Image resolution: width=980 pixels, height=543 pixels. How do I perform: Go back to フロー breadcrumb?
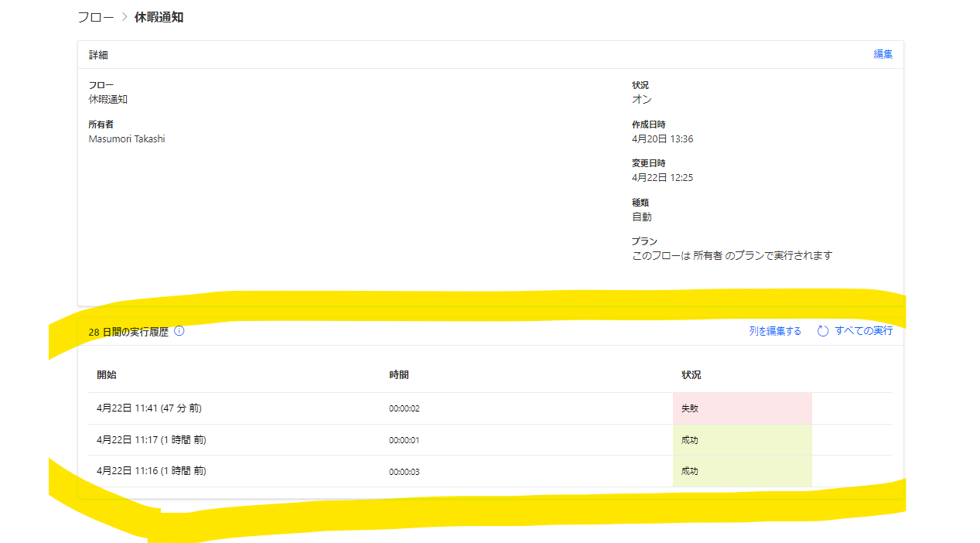coord(96,17)
